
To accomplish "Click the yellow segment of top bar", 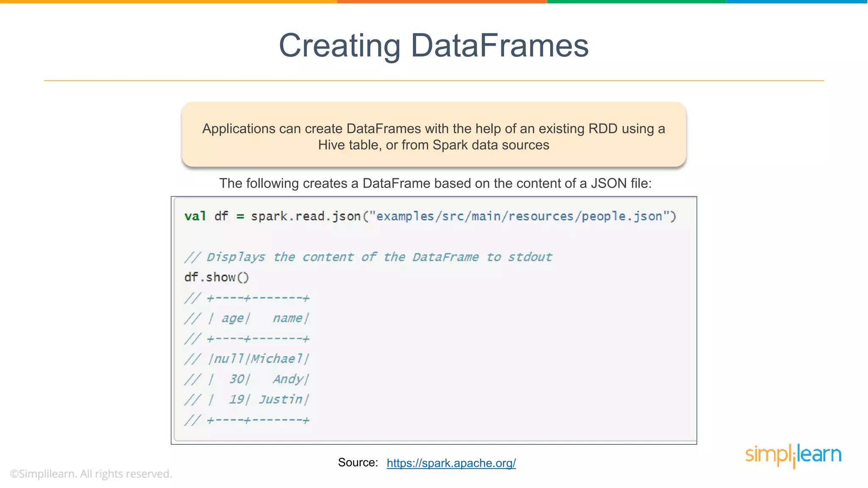I will point(169,2).
